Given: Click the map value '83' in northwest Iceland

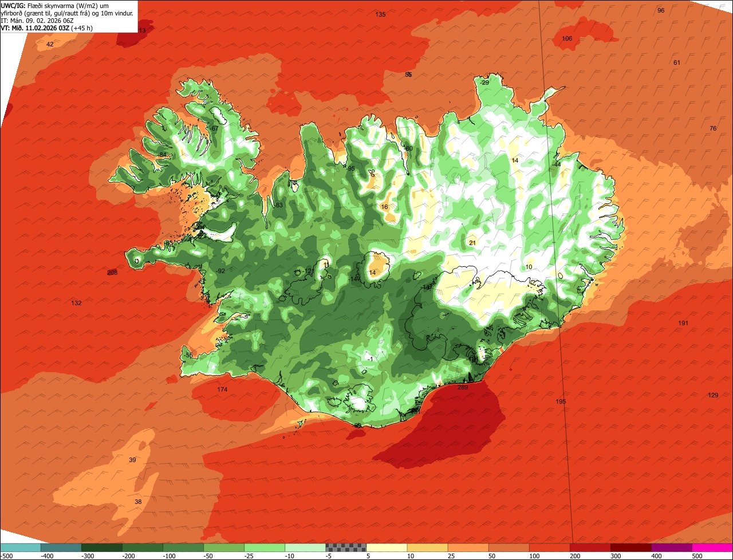Looking at the screenshot, I should coord(279,205).
